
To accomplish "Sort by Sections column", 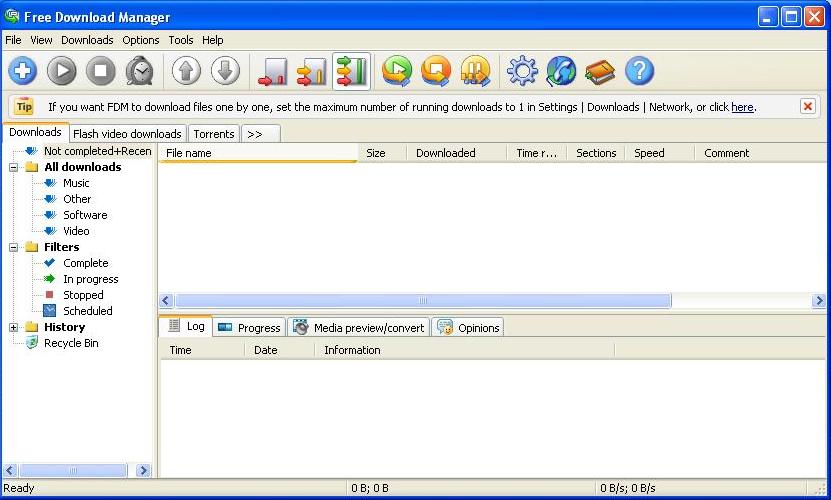I will pos(596,153).
